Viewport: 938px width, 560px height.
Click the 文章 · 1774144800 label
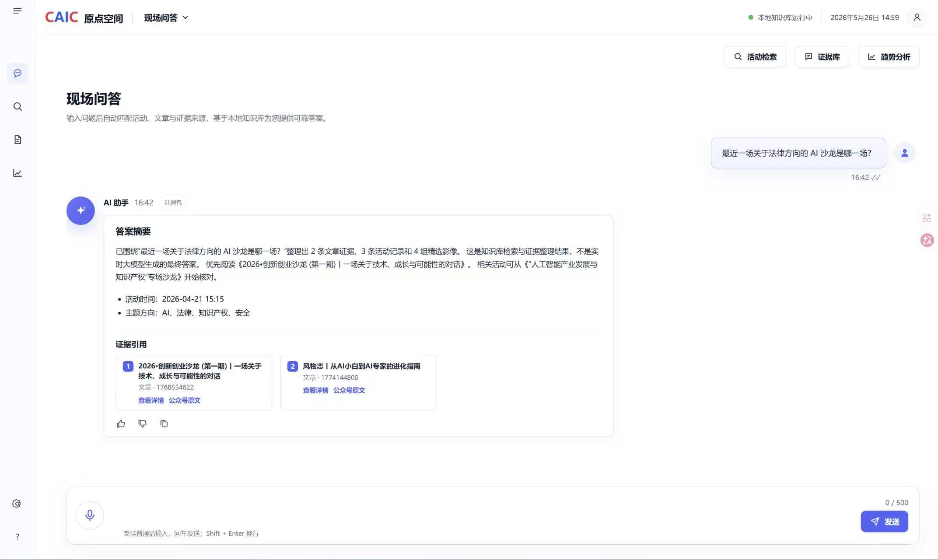(x=330, y=377)
